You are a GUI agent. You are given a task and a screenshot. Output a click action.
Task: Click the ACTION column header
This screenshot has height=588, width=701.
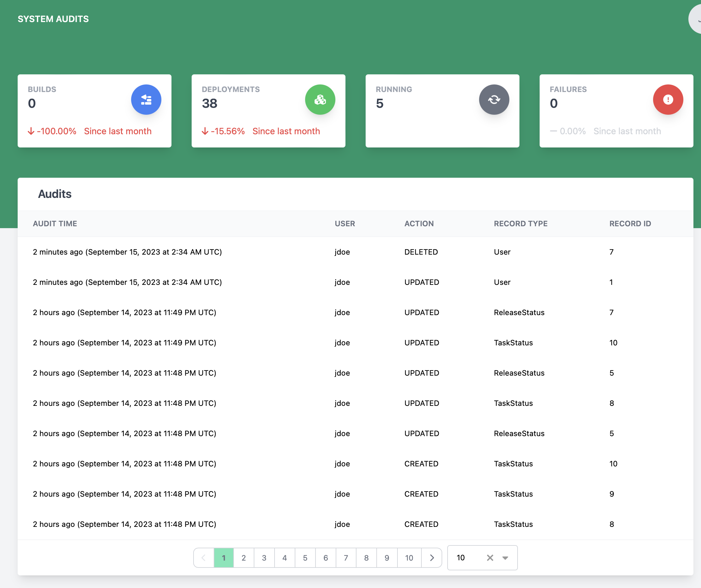pos(419,224)
